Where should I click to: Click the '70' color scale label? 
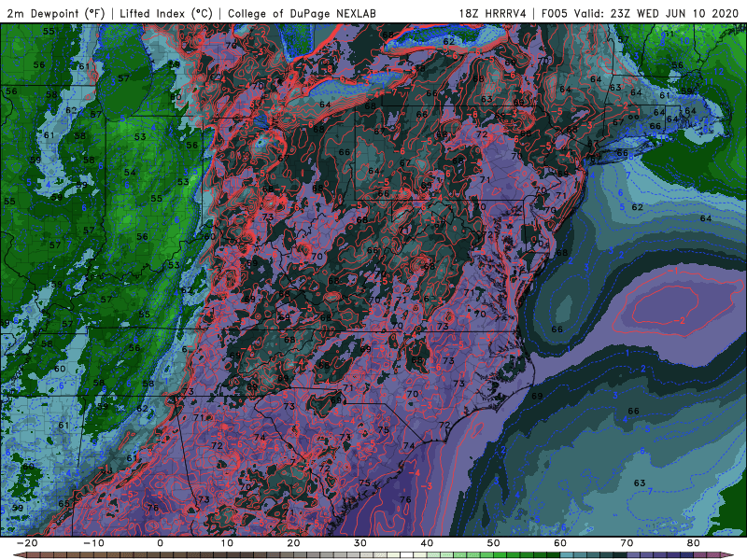coord(627,543)
